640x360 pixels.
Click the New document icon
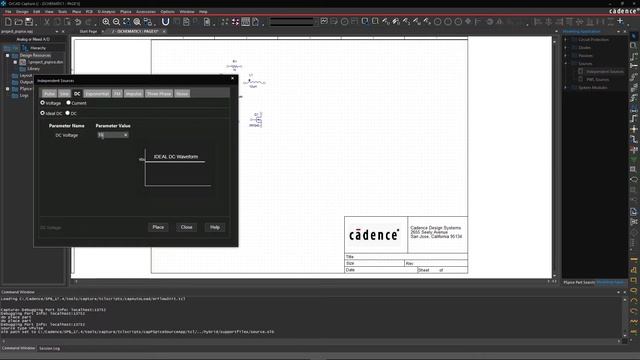8,22
